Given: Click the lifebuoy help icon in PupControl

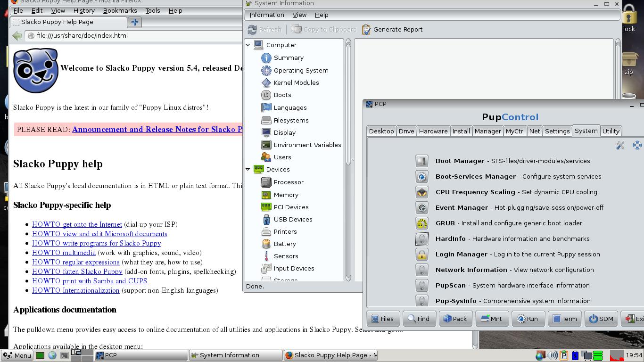Looking at the screenshot, I should click(x=637, y=146).
